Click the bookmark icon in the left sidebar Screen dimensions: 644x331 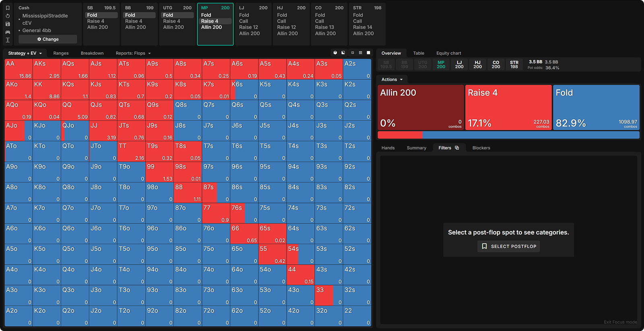coord(8,8)
